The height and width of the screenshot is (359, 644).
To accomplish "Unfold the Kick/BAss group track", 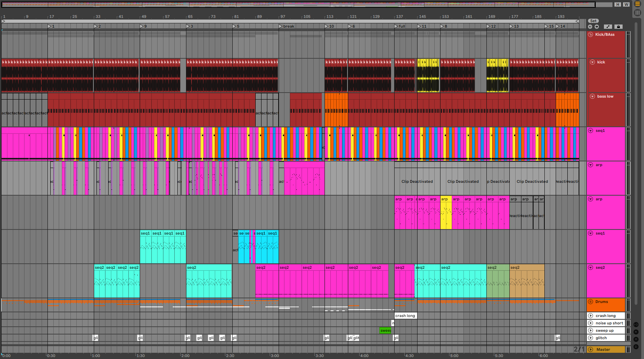I will (x=591, y=35).
